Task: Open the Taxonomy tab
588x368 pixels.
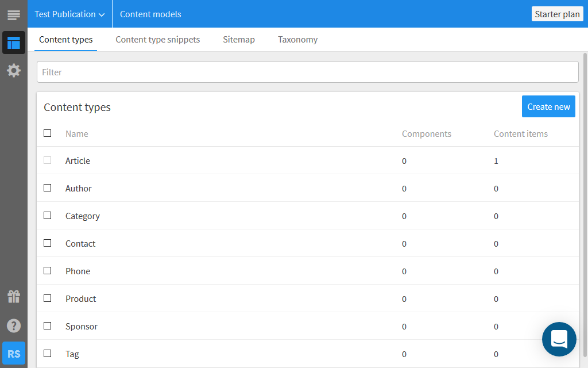Action: 297,40
